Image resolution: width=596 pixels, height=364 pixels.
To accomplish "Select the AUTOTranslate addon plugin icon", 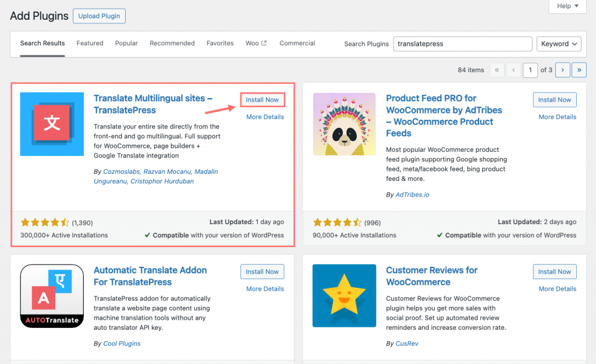I will point(52,296).
